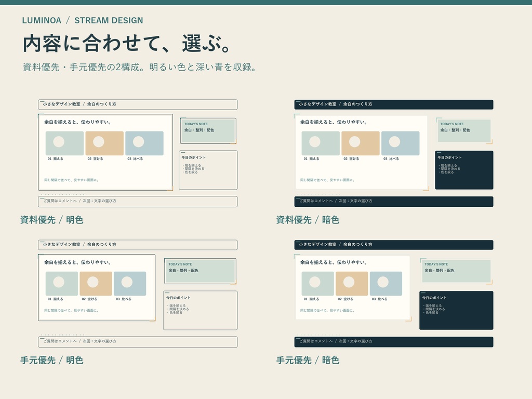Click the dark ご質問はコメントへ footer bar in 手元優先 / 暗色 preview
This screenshot has width=532, height=399.
pos(394,342)
